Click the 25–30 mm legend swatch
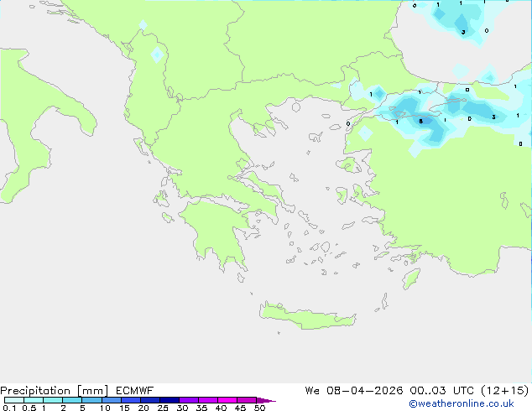The image size is (532, 411). [x=170, y=400]
